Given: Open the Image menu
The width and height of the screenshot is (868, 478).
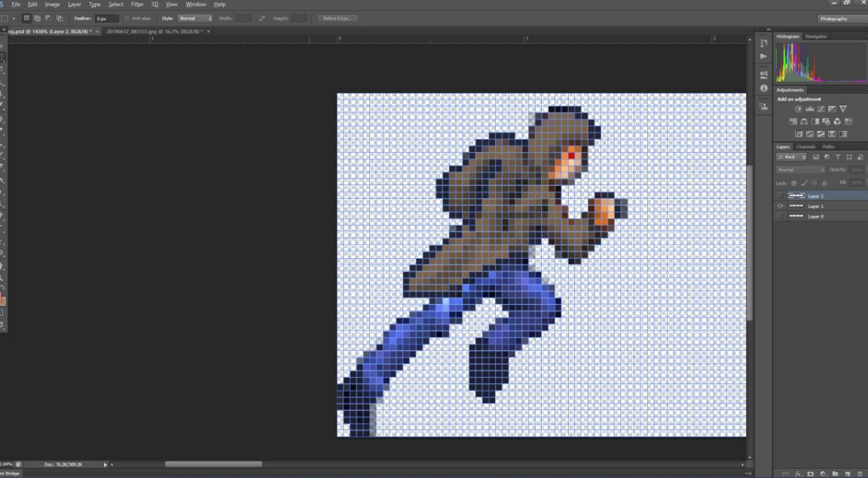Looking at the screenshot, I should (52, 5).
